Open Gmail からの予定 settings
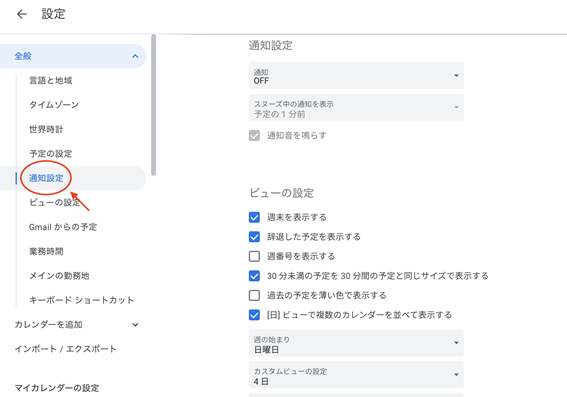This screenshot has width=567, height=397. 63,227
